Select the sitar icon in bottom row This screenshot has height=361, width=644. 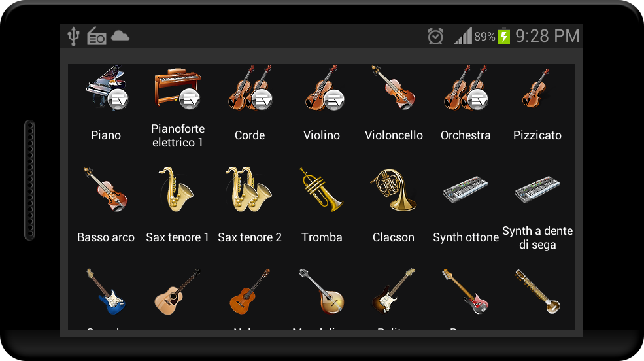[537, 291]
